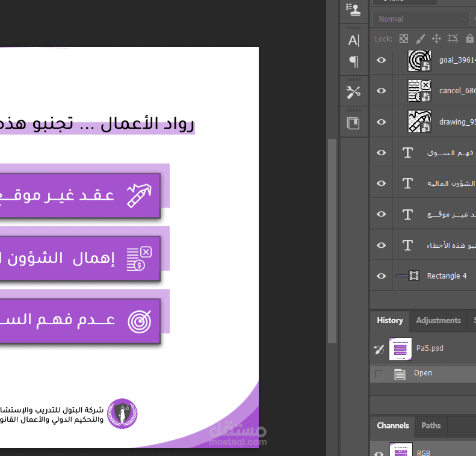Click the عدم فهم banner text

point(57,320)
